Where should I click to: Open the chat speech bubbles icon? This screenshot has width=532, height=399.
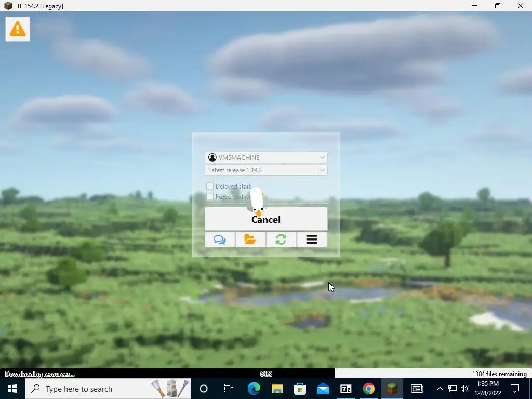220,240
